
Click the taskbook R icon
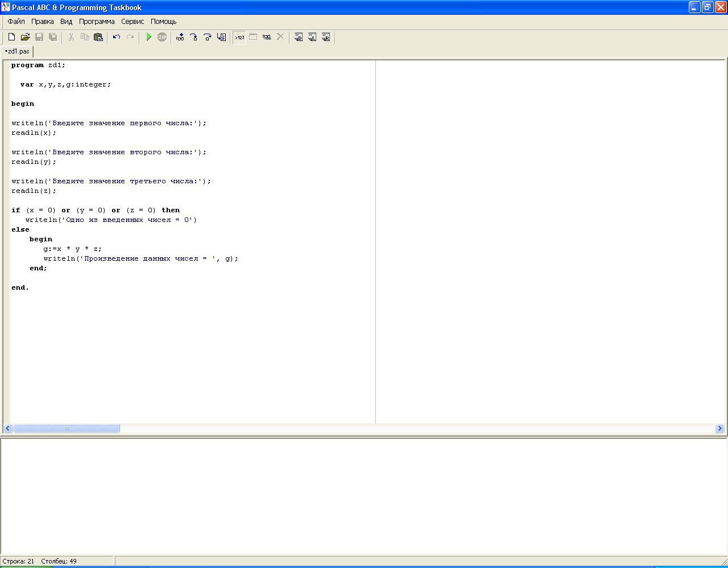(326, 37)
